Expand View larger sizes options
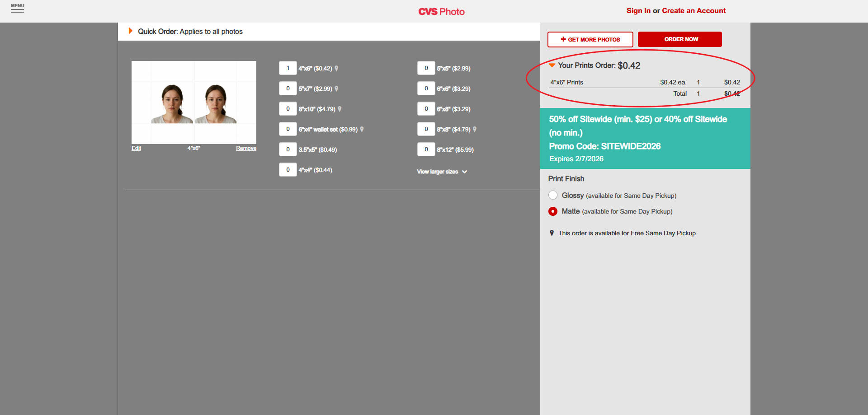 pos(442,172)
